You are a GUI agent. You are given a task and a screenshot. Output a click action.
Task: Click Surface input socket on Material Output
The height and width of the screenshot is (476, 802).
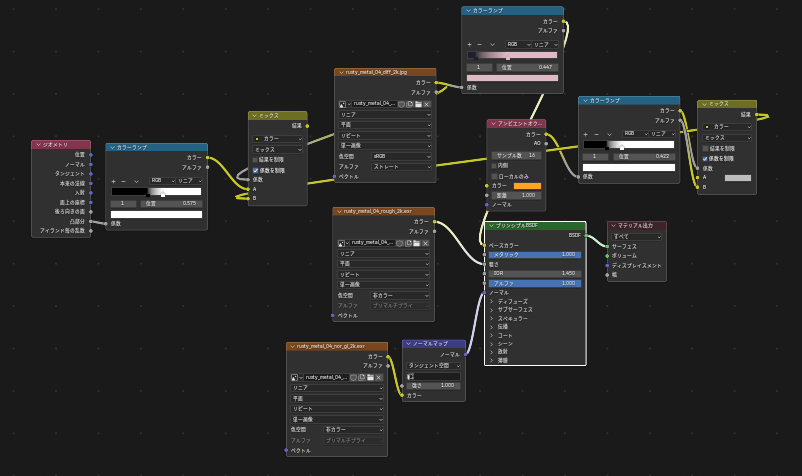[x=607, y=246]
